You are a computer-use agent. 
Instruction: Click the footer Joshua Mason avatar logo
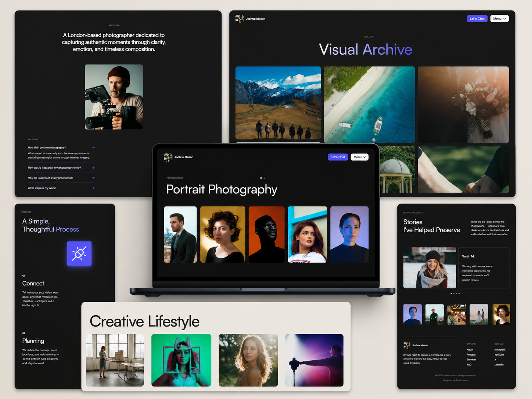(407, 345)
